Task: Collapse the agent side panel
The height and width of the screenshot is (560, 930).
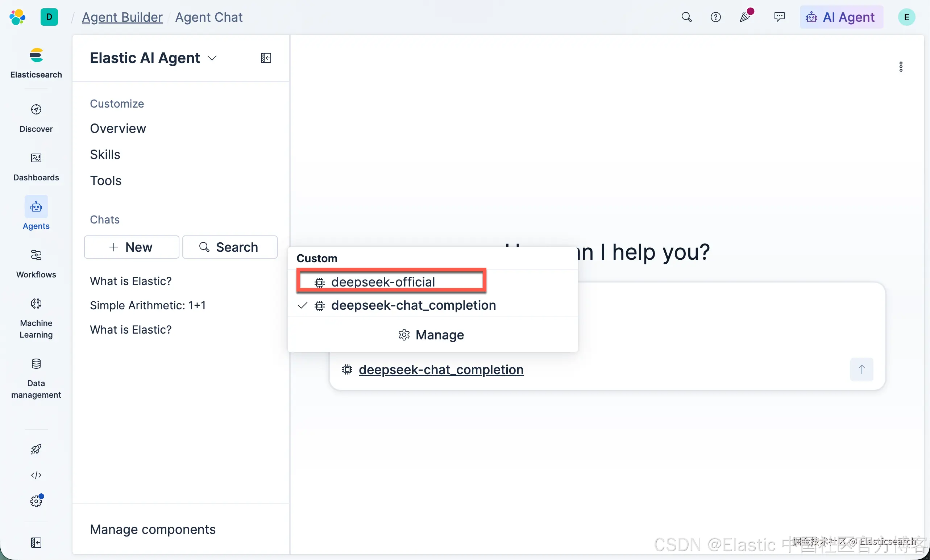Action: [266, 58]
